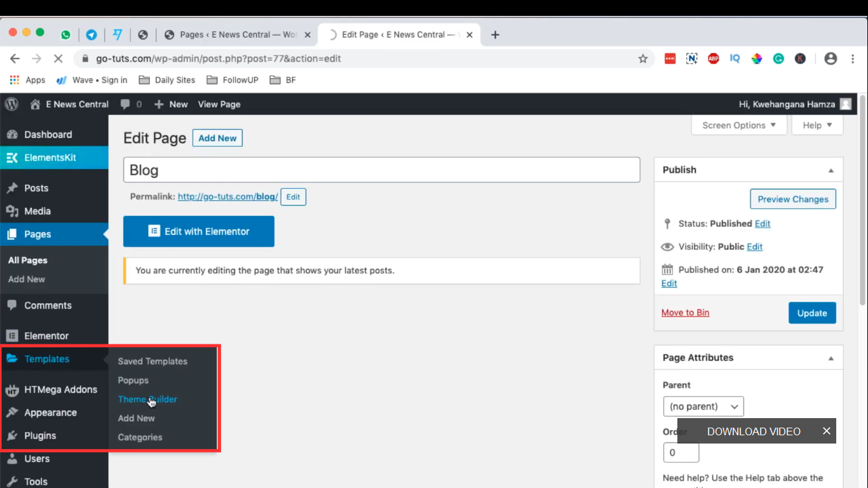868x488 pixels.
Task: Edit the published date link
Action: [669, 283]
